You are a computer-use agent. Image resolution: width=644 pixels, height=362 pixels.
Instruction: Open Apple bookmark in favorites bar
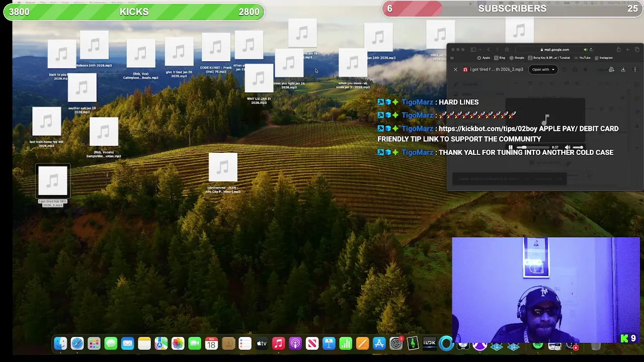pos(484,58)
